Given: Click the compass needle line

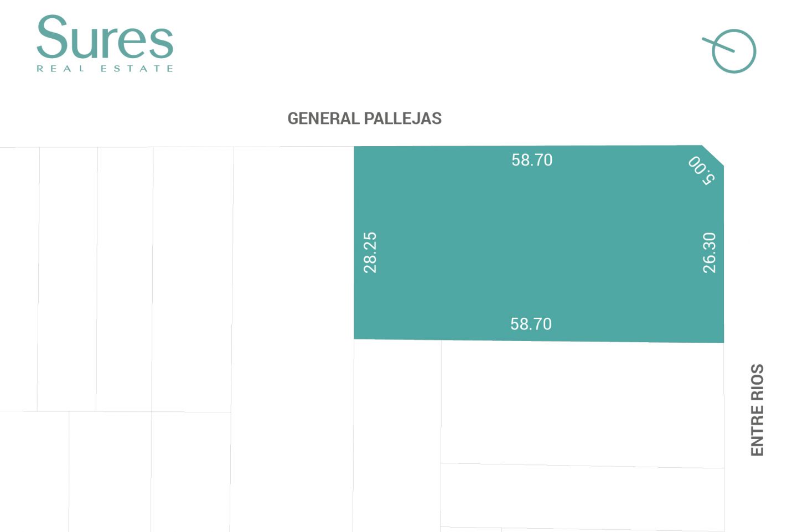Looking at the screenshot, I should click(x=718, y=45).
